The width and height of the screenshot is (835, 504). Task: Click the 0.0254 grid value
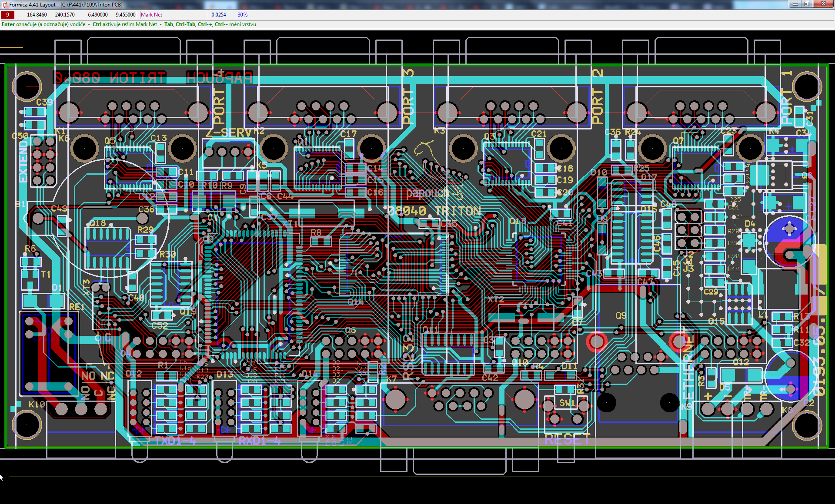coord(219,15)
